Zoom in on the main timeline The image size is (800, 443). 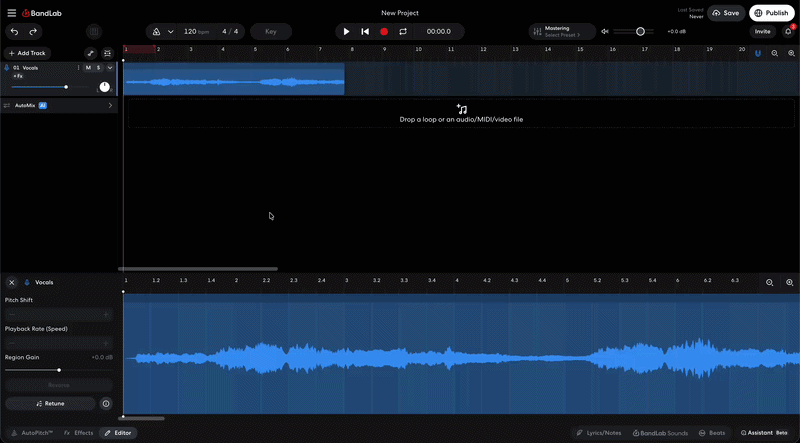pyautogui.click(x=791, y=53)
